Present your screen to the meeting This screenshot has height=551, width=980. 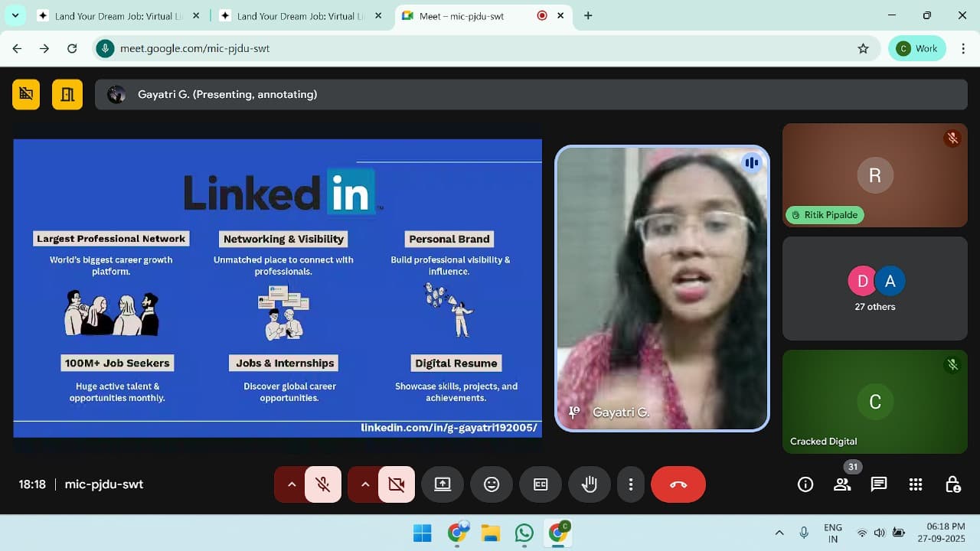click(x=443, y=484)
